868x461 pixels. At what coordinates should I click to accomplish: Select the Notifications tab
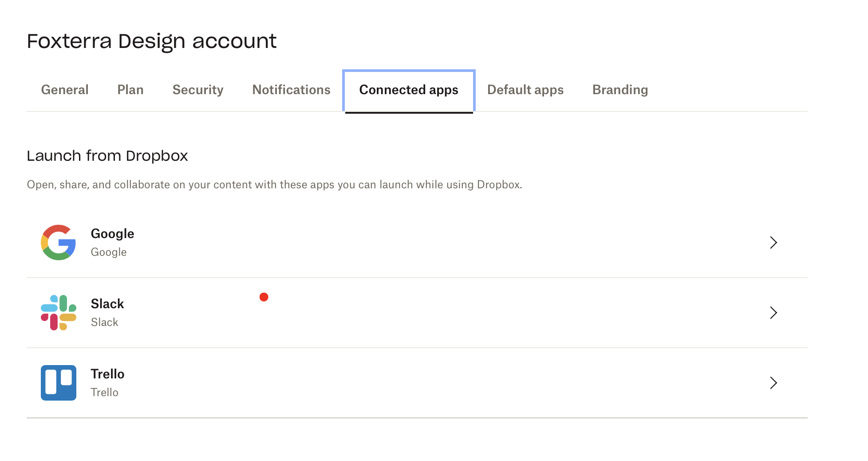(x=292, y=90)
